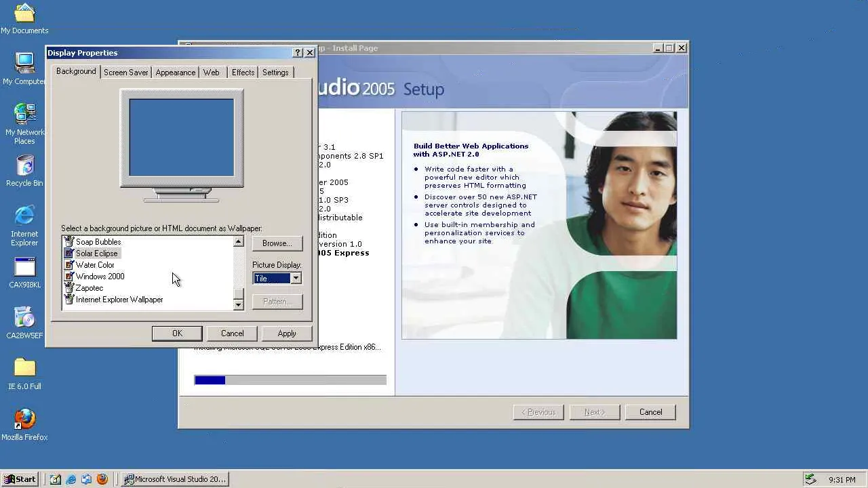The image size is (868, 488).
Task: Select the Mozilla Firefox desktop shortcut
Action: pos(24,425)
